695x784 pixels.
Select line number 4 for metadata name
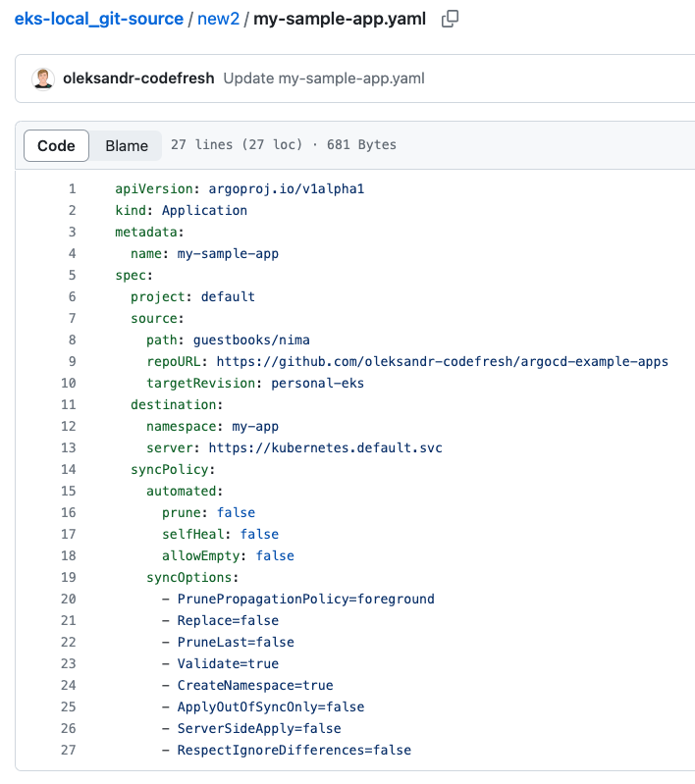point(72,253)
